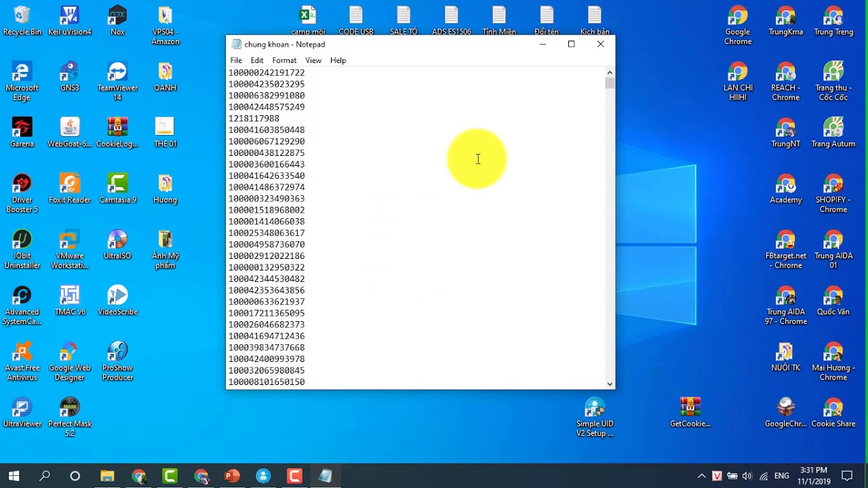Select the Camtasia 9 desktop icon
868x488 pixels.
coord(117,188)
